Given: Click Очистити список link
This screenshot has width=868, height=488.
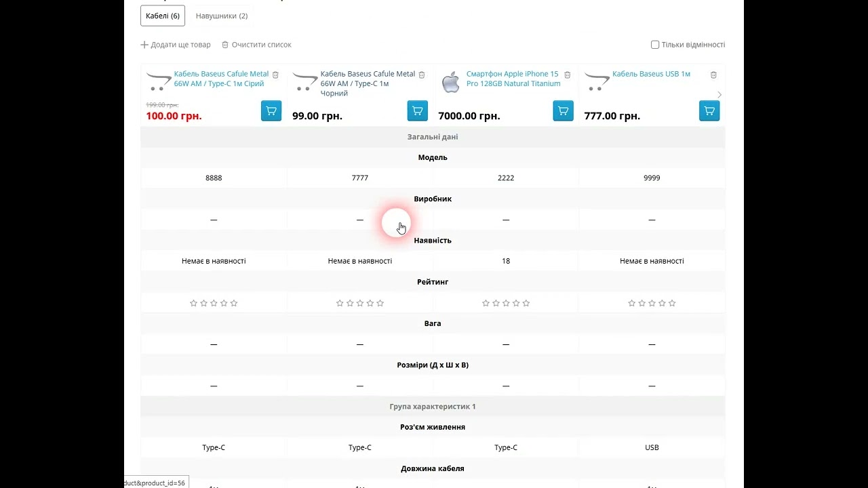Looking at the screenshot, I should tap(256, 45).
